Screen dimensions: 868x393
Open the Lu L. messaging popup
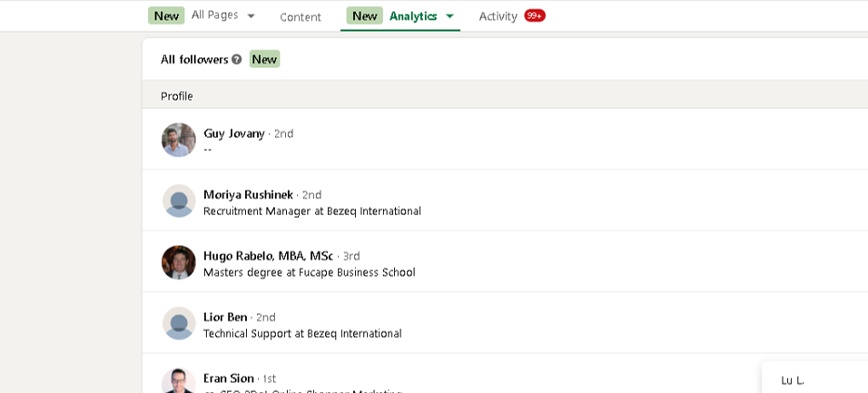[793, 380]
